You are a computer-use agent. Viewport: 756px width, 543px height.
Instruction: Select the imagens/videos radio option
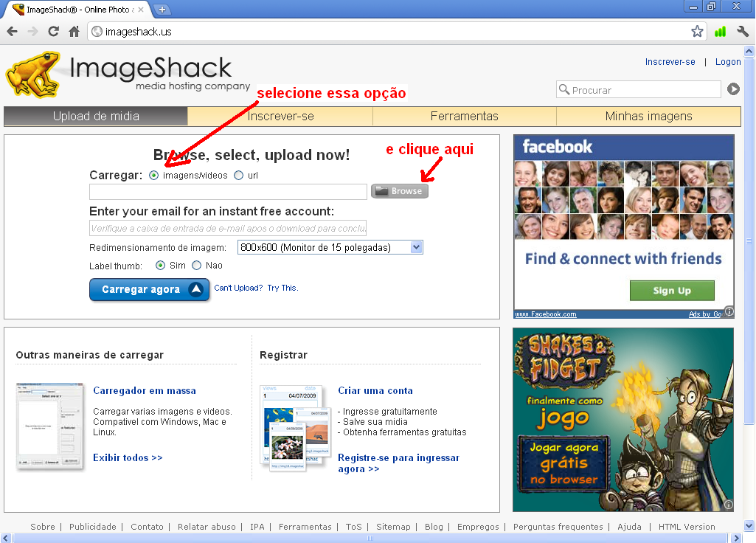(154, 176)
